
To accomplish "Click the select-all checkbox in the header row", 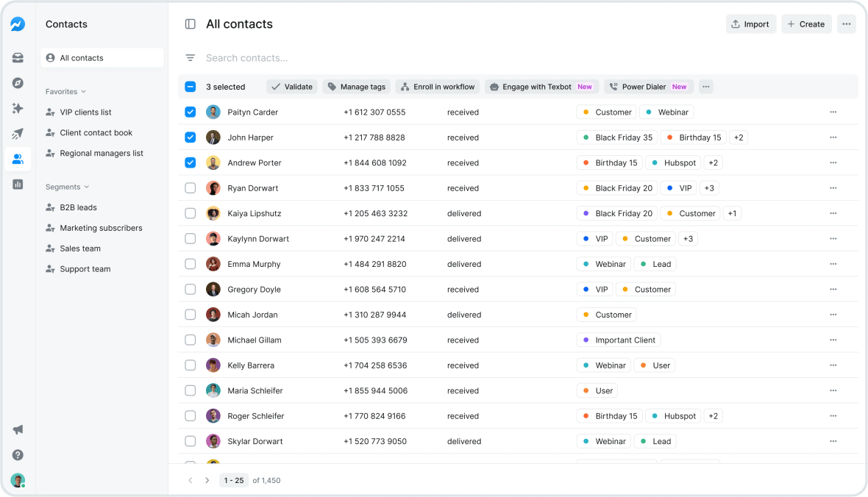I will coord(191,86).
